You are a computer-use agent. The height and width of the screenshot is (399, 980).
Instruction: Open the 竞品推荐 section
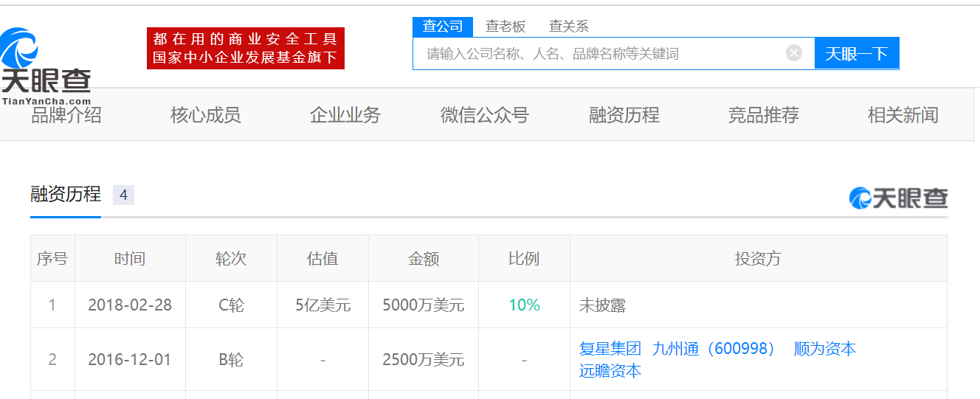(x=764, y=115)
